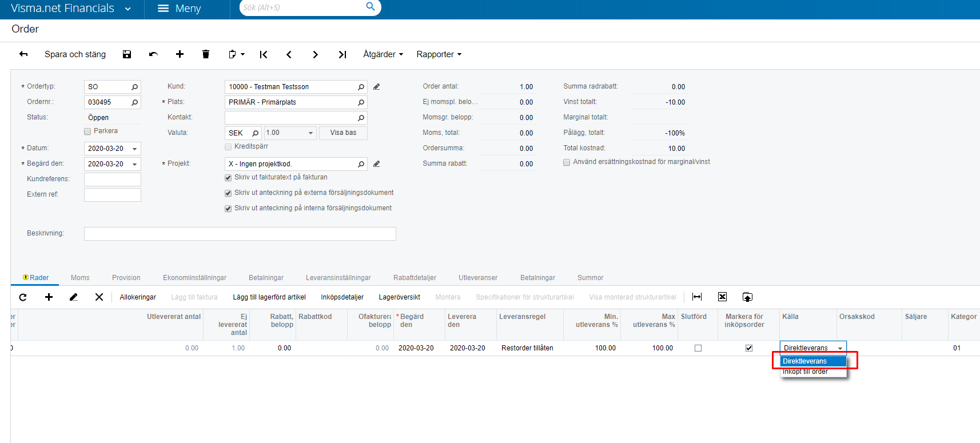This screenshot has height=443, width=980.
Task: Refresh the order lines grid
Action: coord(23,297)
